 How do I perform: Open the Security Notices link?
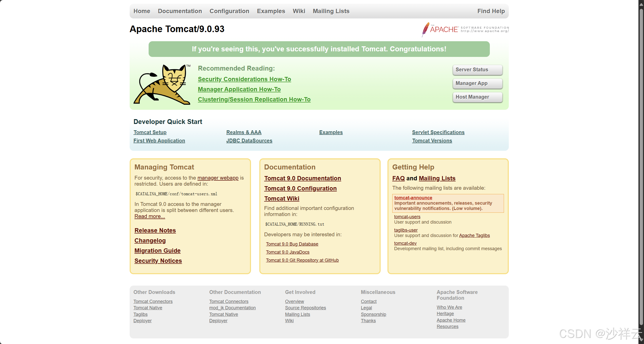[158, 261]
